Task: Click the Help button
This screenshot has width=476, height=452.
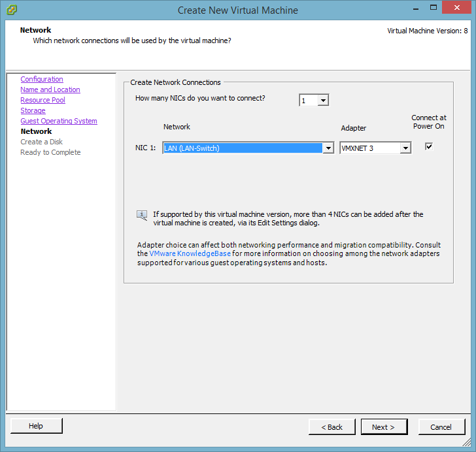Action: pos(37,426)
